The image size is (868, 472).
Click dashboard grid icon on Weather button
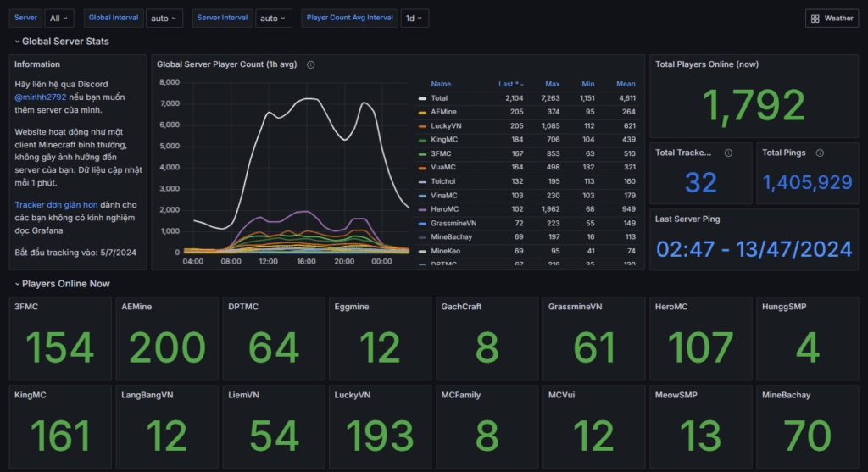815,18
